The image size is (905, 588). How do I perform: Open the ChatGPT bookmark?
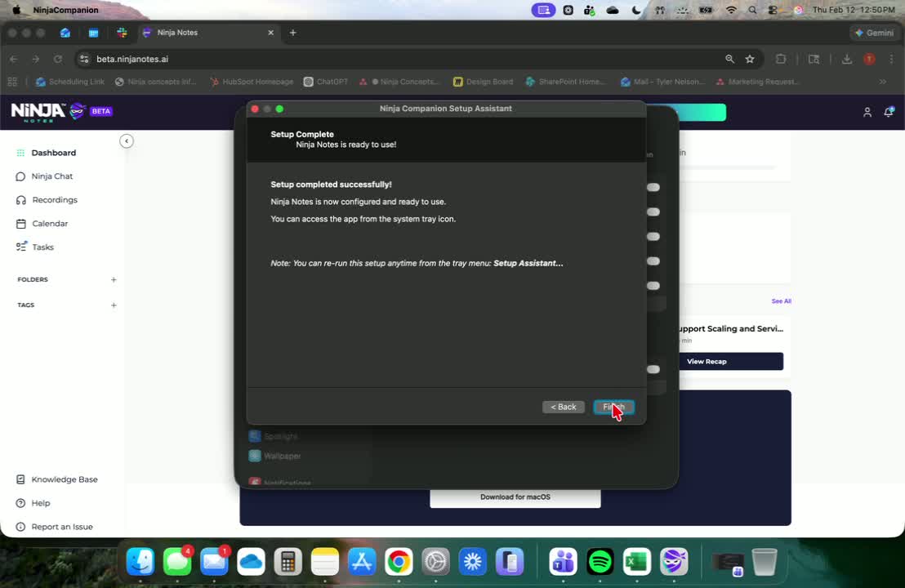click(326, 82)
